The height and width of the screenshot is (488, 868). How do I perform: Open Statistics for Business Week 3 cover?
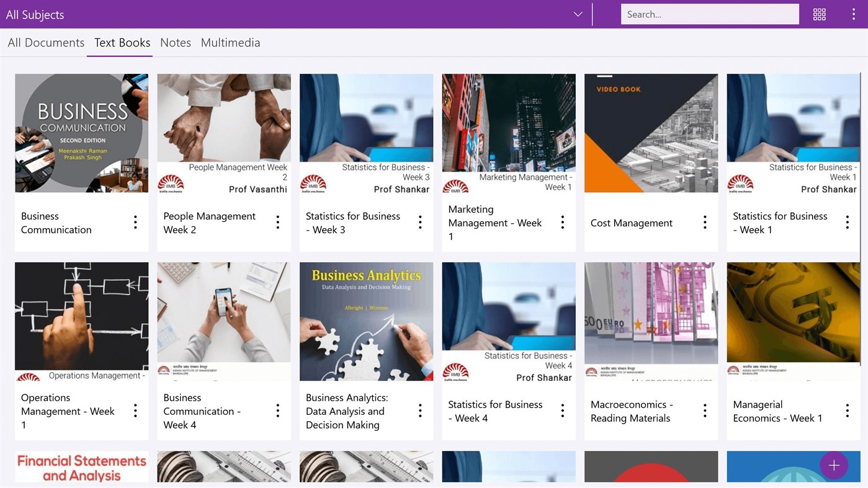[x=366, y=133]
